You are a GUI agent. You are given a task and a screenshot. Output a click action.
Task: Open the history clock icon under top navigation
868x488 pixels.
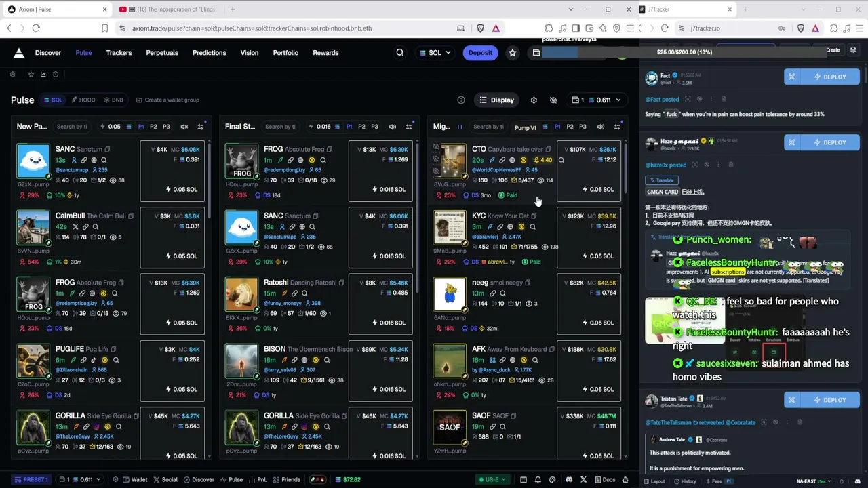[x=56, y=75]
